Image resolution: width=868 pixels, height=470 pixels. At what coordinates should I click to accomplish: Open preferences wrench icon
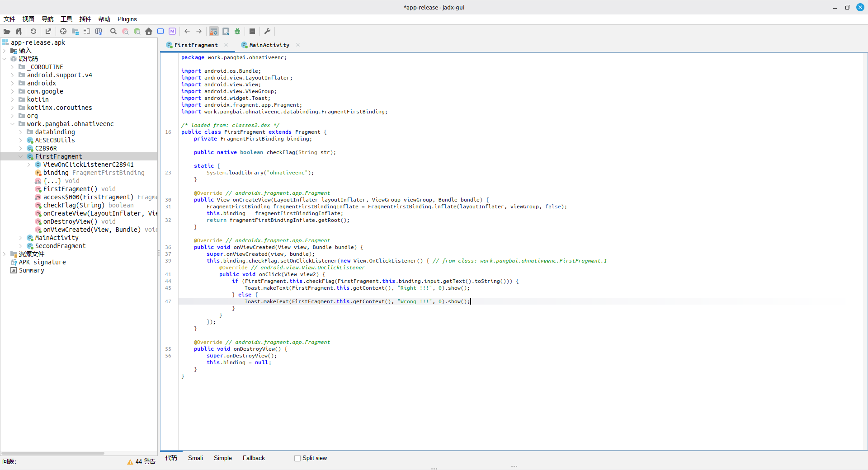pyautogui.click(x=267, y=32)
